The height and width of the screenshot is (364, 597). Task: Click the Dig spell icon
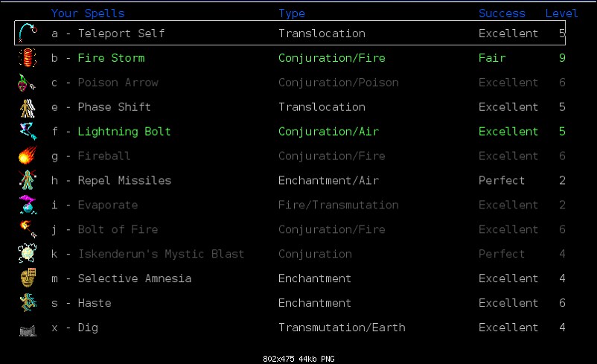point(28,328)
